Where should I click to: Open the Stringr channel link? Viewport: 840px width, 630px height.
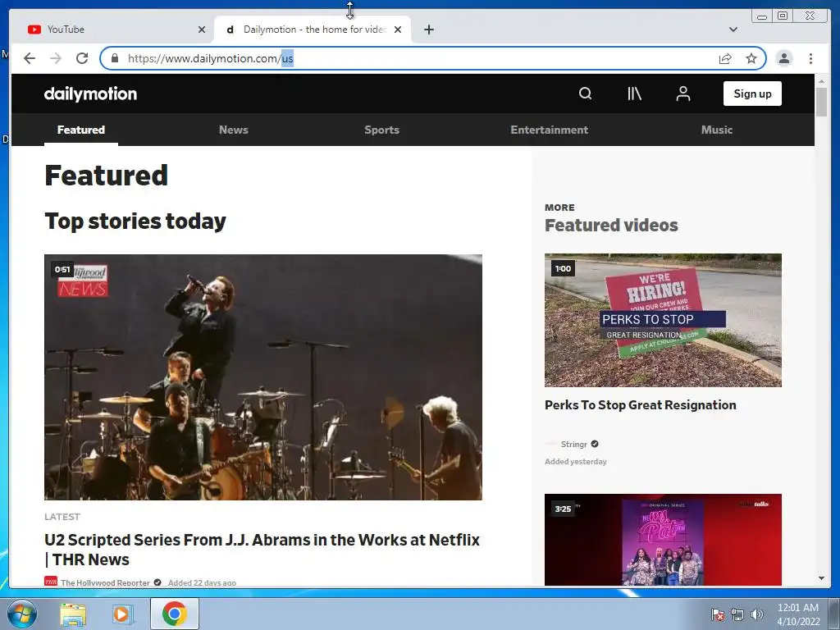tap(573, 444)
